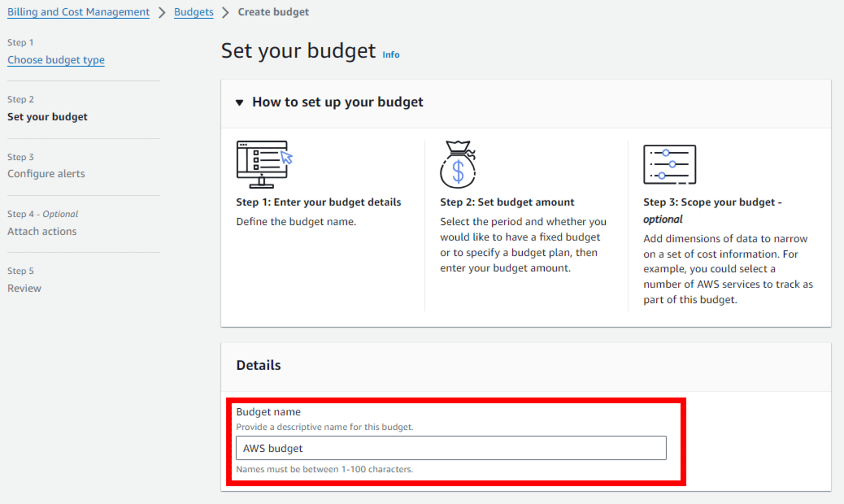
Task: Go to Budgets breadcrumb link
Action: (x=194, y=12)
